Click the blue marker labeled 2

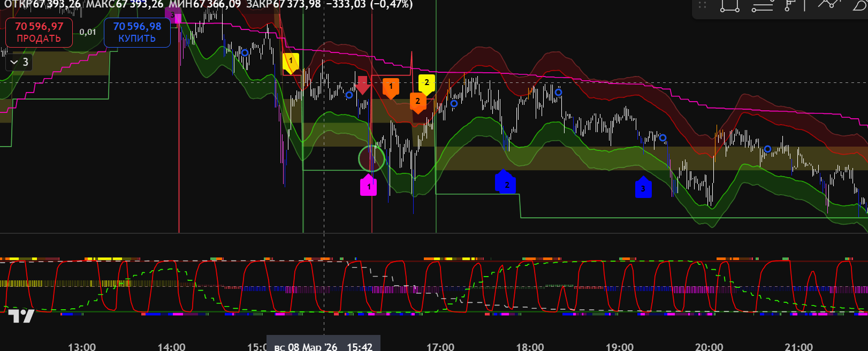click(505, 184)
